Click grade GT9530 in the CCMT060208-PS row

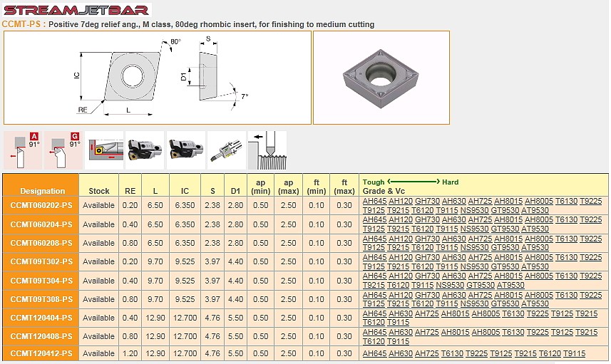tap(505, 247)
